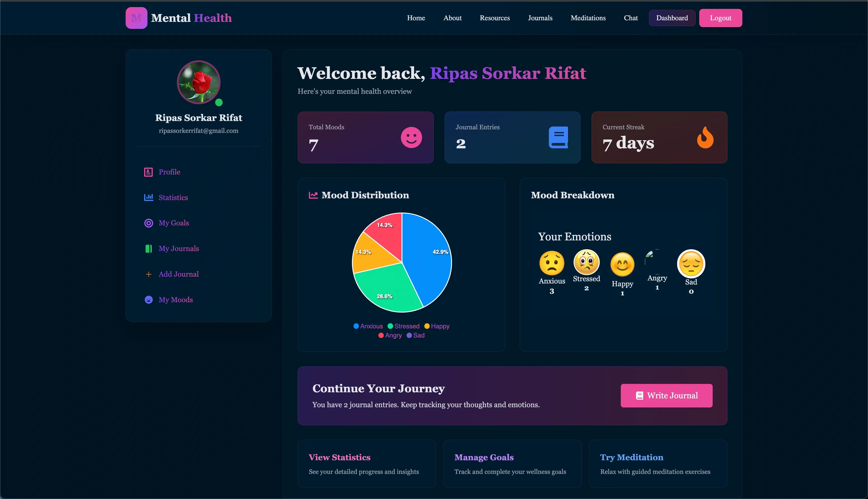Screen dimensions: 868x499
Task: Click the Logout button
Action: (x=720, y=18)
